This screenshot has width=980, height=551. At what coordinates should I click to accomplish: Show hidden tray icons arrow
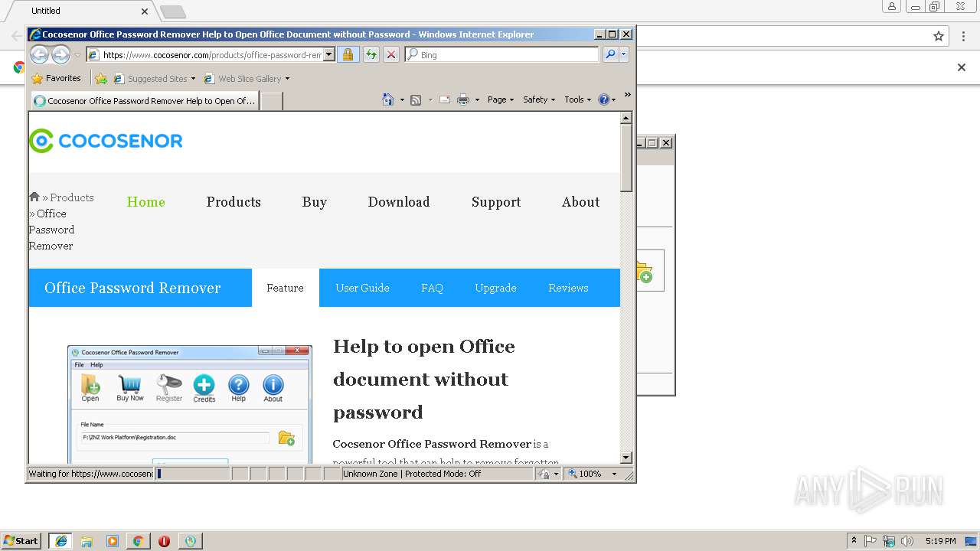[854, 541]
